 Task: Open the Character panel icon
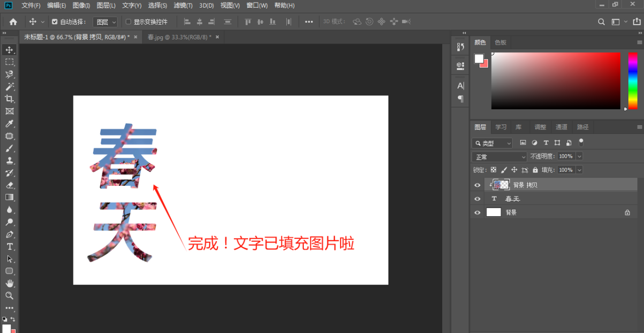pyautogui.click(x=460, y=86)
